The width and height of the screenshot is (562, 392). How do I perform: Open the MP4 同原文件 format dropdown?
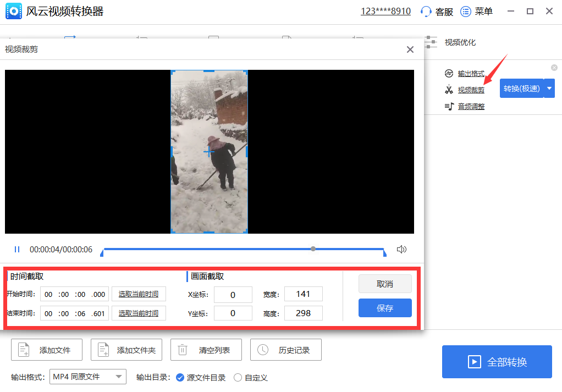88,377
